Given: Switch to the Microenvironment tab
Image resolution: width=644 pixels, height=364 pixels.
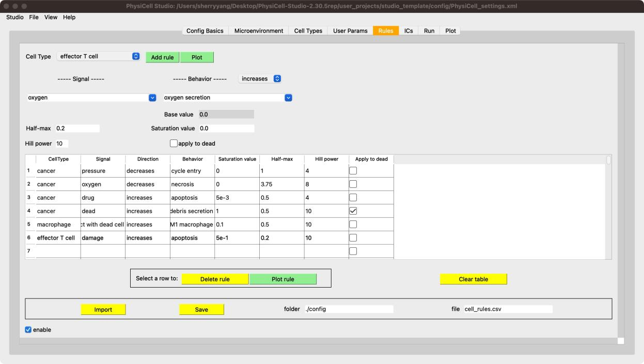Looking at the screenshot, I should (x=258, y=31).
